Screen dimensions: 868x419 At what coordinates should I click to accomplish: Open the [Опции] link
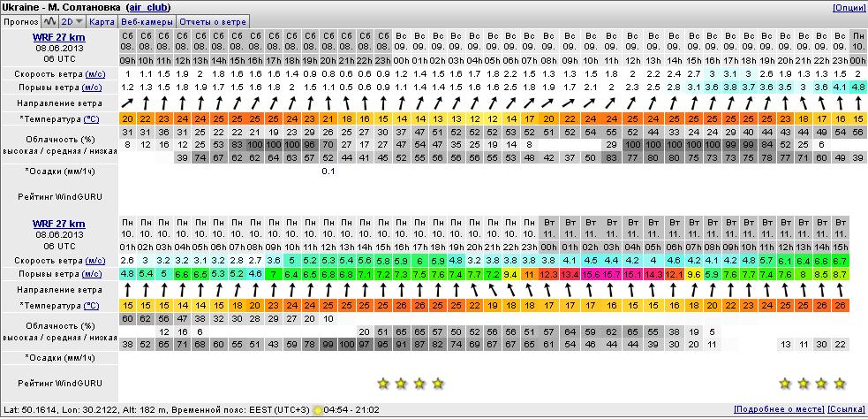[849, 7]
